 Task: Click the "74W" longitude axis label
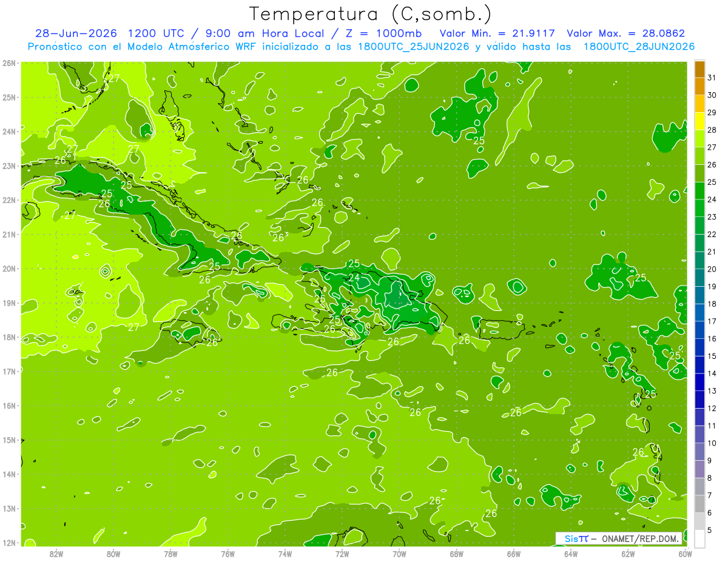[285, 554]
